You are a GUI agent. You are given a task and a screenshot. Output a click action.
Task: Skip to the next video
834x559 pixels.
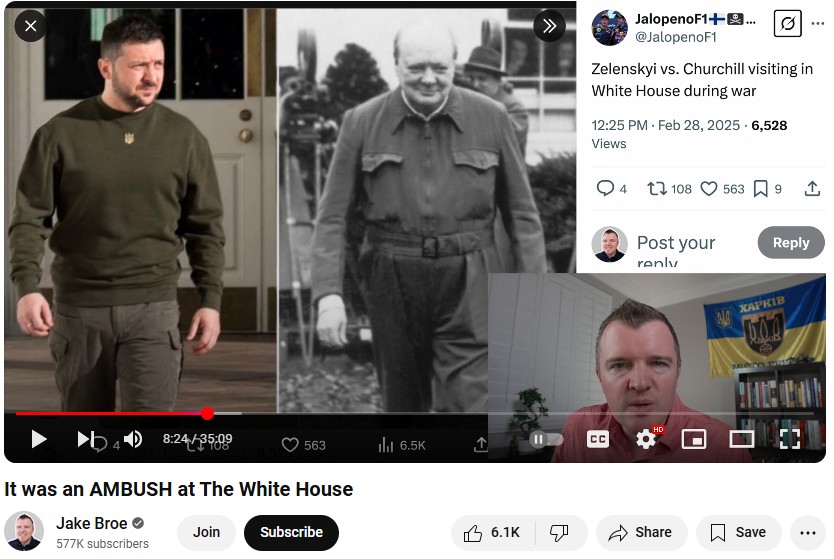pyautogui.click(x=84, y=439)
